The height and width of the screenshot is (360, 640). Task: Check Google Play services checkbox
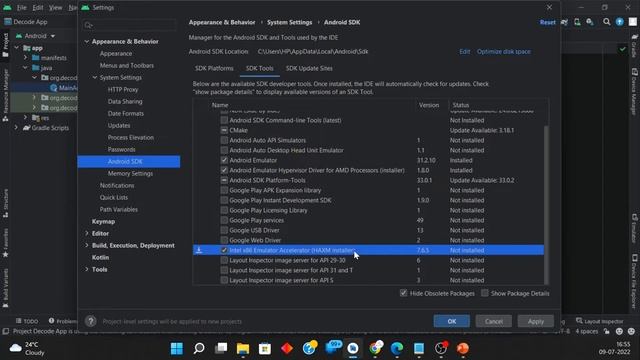pyautogui.click(x=224, y=220)
